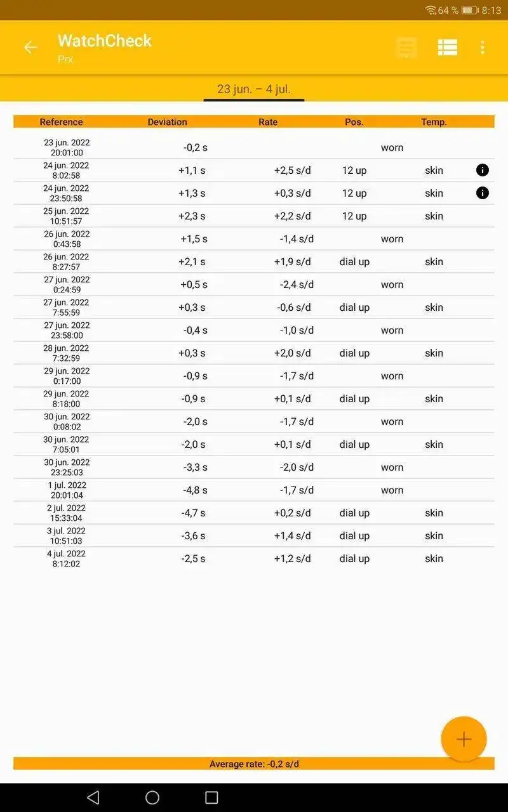This screenshot has height=812, width=508.
Task: Select the "23 jun. – 4 jul." period tab
Action: 254,89
